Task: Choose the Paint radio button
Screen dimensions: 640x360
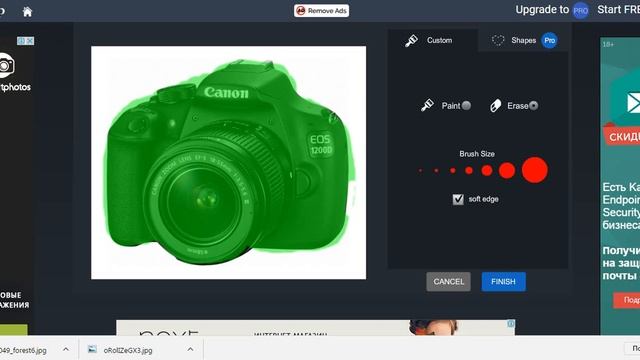Action: pos(466,106)
